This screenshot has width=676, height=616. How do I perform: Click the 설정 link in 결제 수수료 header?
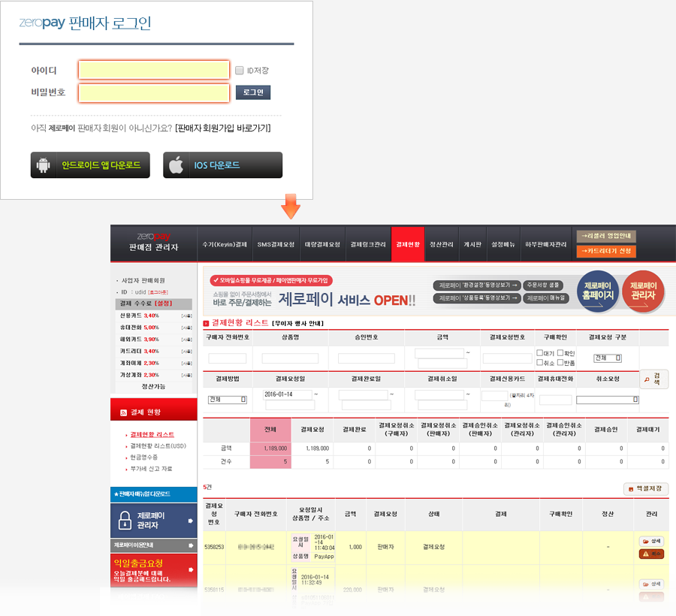pos(164,303)
